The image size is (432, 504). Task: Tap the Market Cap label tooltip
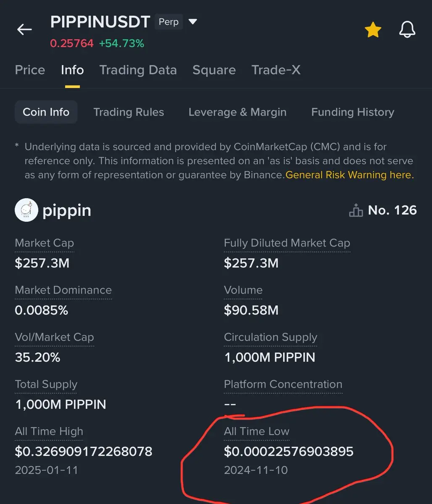click(44, 243)
